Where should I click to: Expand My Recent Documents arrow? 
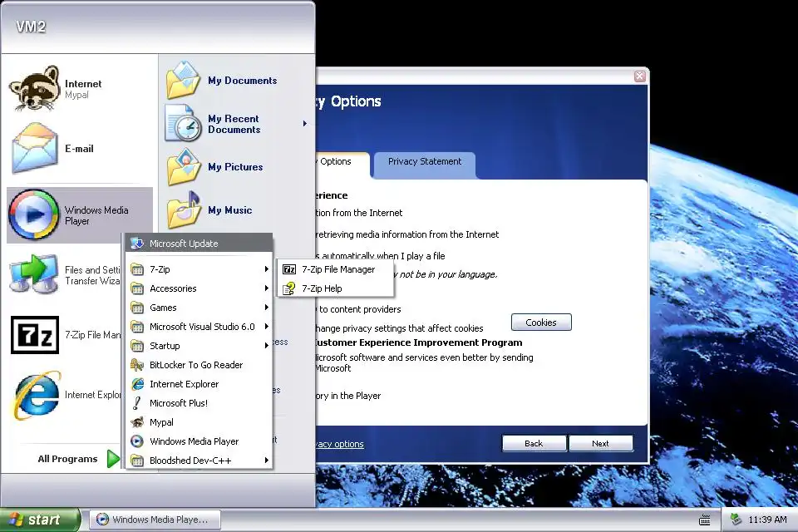tap(304, 123)
